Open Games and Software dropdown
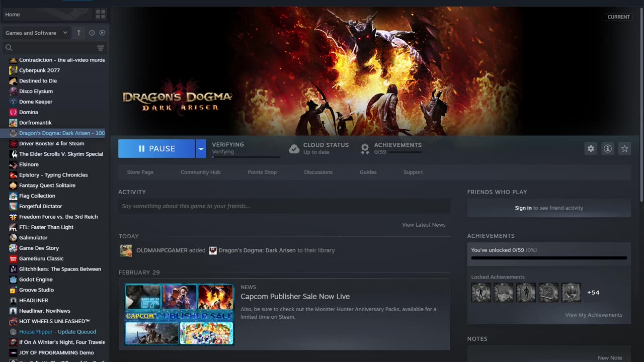 [36, 33]
